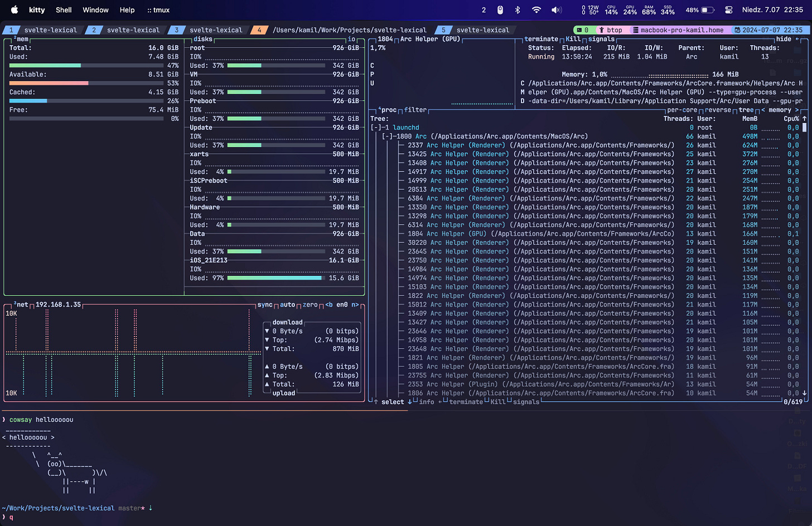The height and width of the screenshot is (526, 812).
Task: Click the MemB column header
Action: (x=750, y=119)
